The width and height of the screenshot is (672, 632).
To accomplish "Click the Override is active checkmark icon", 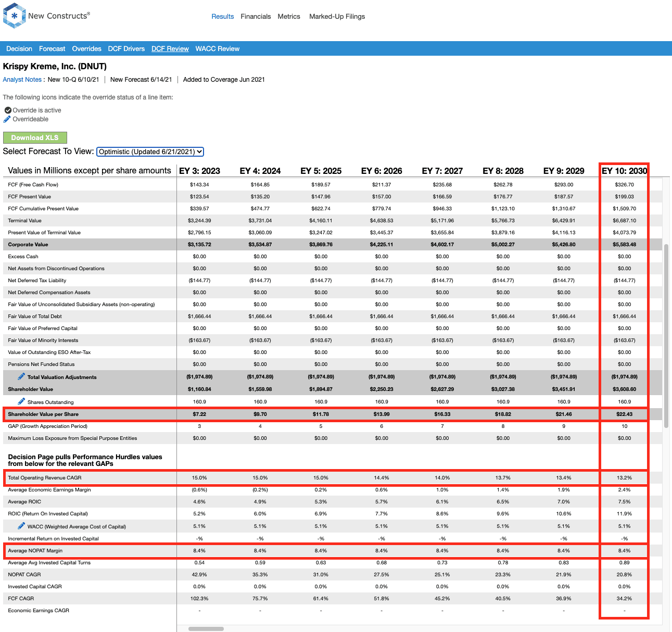I will coord(8,110).
